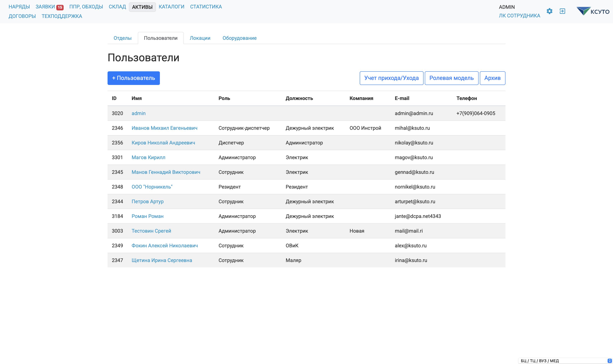
Task: Click ЛК СОТРУДНИКА link
Action: tap(519, 16)
